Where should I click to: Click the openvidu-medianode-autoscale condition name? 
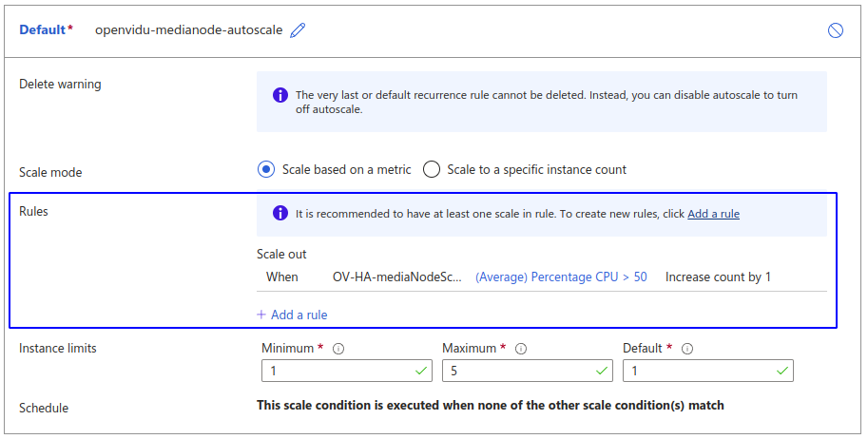click(188, 30)
